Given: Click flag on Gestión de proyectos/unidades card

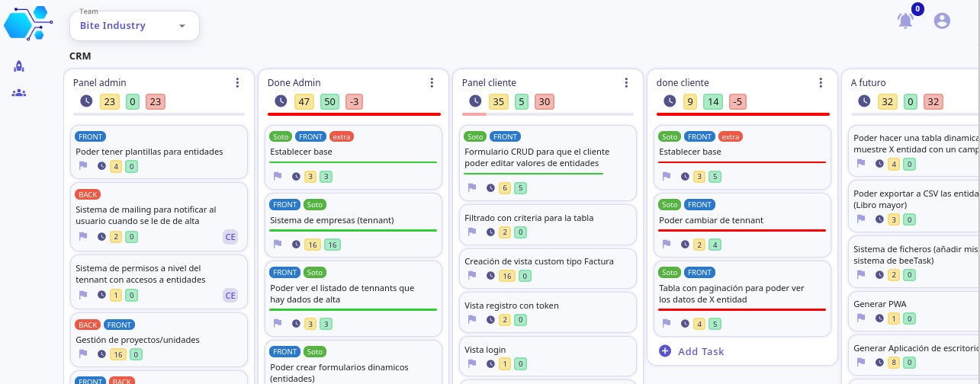Looking at the screenshot, I should click(83, 354).
